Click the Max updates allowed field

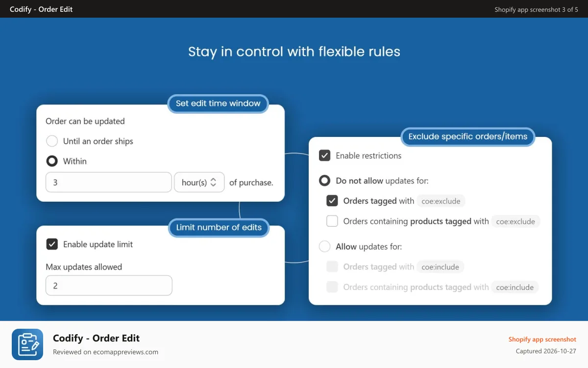(x=109, y=286)
